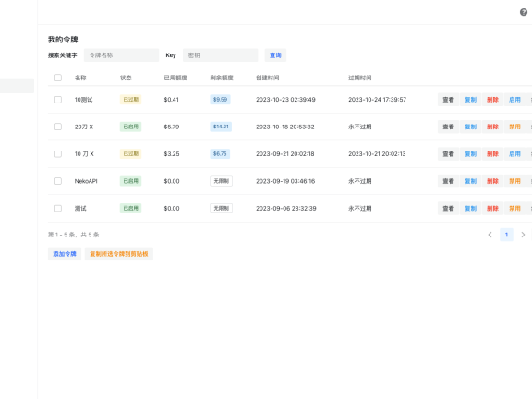Click the $3.25 used quota value
This screenshot has width=532, height=399.
(172, 154)
